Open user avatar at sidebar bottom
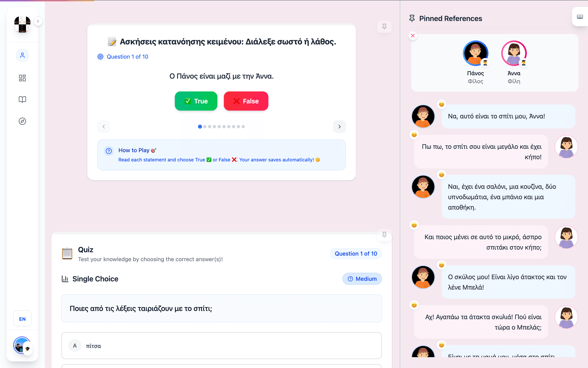 pyautogui.click(x=22, y=345)
